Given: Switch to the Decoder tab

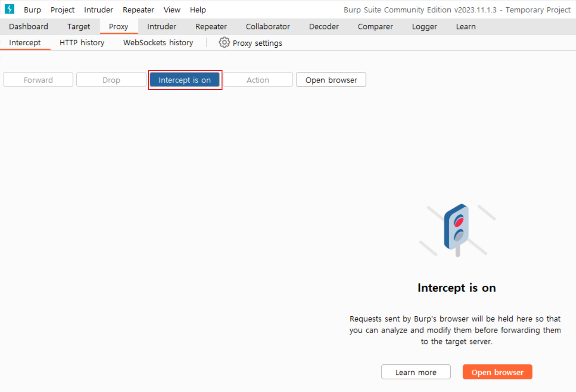Looking at the screenshot, I should click(x=324, y=27).
